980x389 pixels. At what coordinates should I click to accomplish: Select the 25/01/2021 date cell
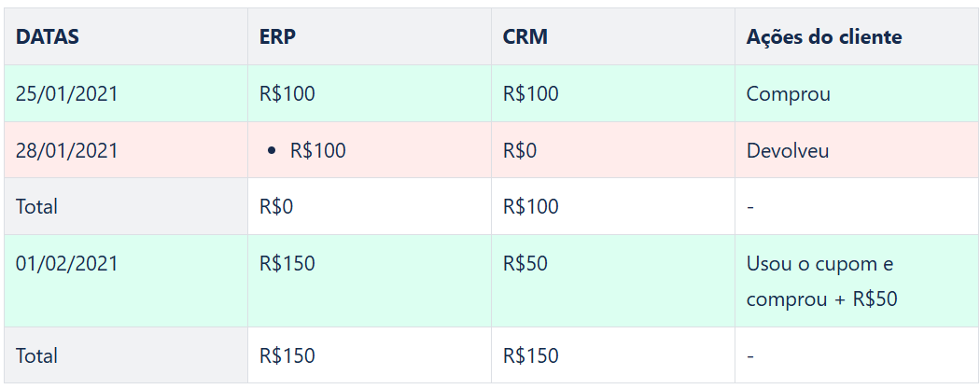coord(126,93)
